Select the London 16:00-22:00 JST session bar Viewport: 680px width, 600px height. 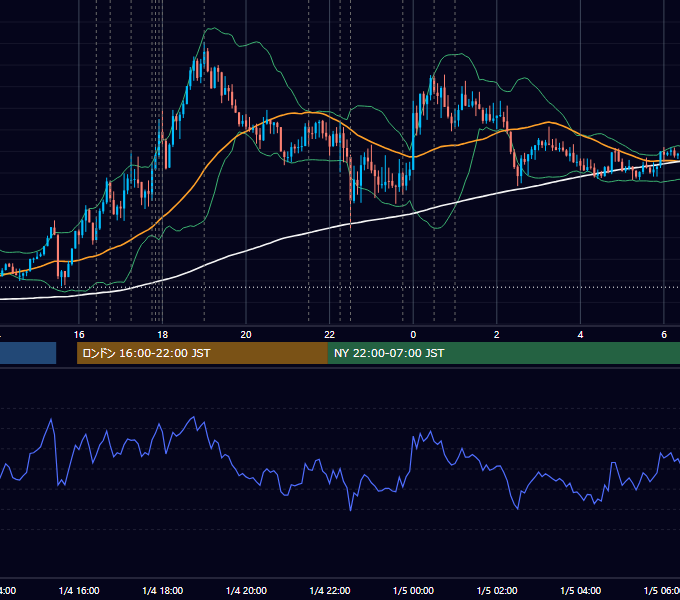coord(202,353)
